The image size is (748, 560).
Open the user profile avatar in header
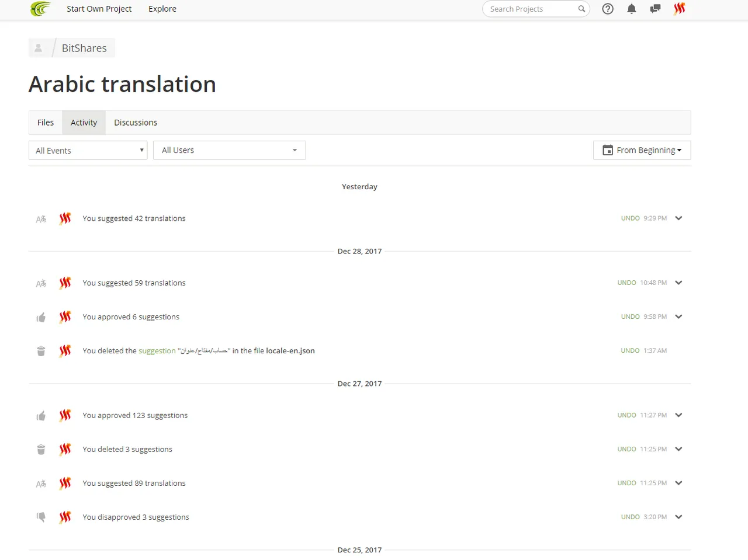coord(679,9)
